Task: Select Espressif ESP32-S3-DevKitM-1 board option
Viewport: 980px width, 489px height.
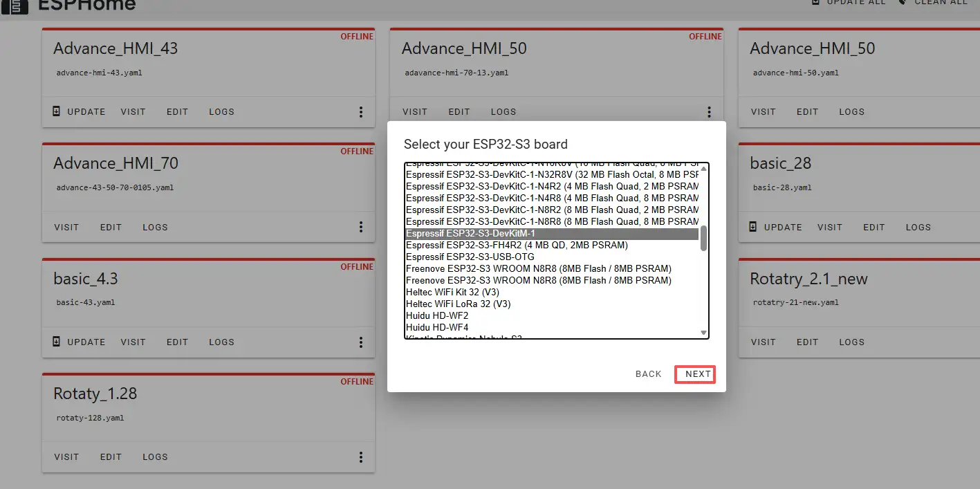Action: click(470, 234)
